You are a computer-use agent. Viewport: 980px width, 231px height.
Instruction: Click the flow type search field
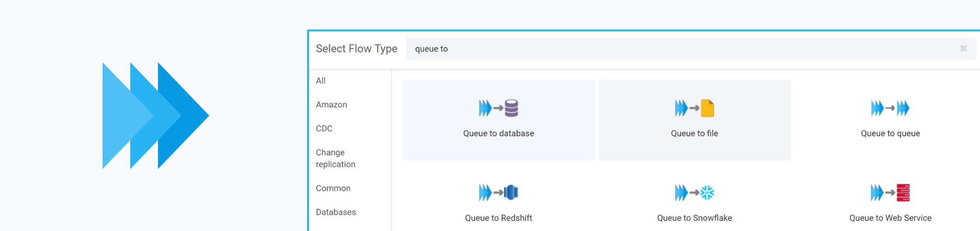(x=691, y=49)
